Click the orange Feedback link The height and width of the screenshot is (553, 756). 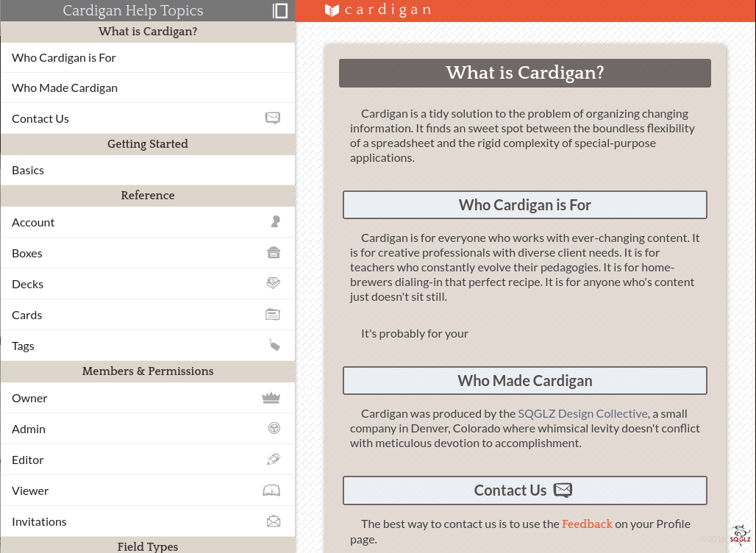click(587, 524)
